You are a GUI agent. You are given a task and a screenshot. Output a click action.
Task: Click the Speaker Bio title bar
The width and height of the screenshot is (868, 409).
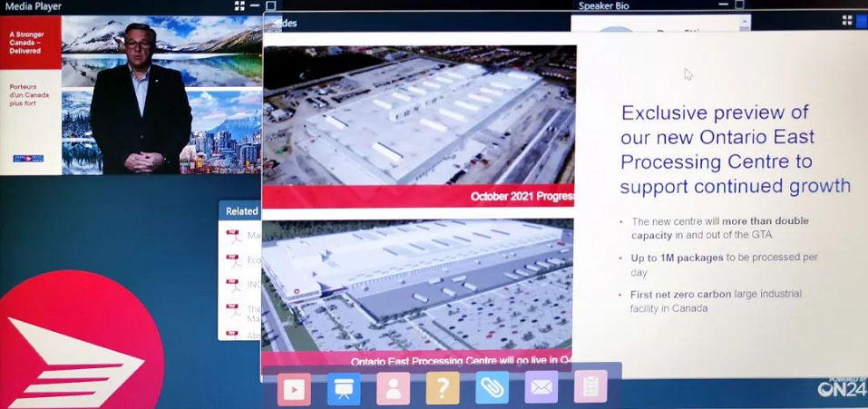coord(662,5)
